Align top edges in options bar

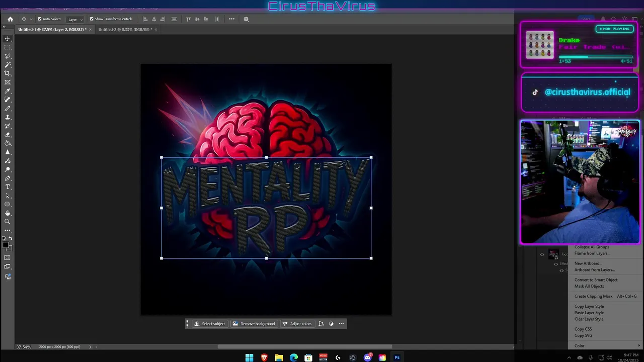point(189,19)
